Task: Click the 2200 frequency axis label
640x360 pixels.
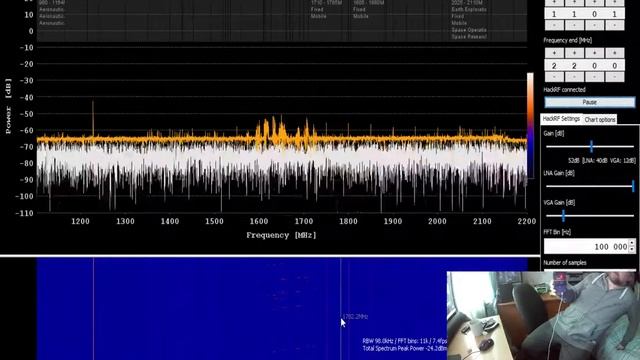Action: (527, 221)
